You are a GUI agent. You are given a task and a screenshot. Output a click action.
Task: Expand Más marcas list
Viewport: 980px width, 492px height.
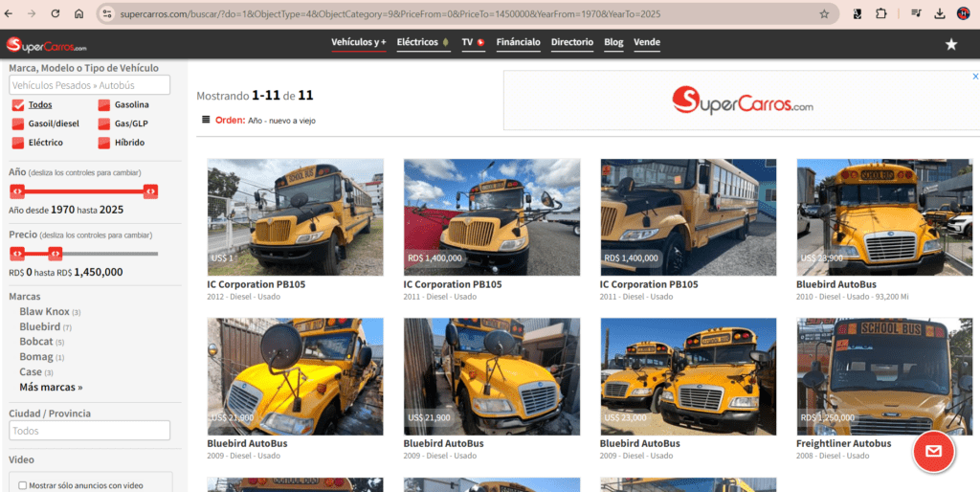tap(51, 387)
